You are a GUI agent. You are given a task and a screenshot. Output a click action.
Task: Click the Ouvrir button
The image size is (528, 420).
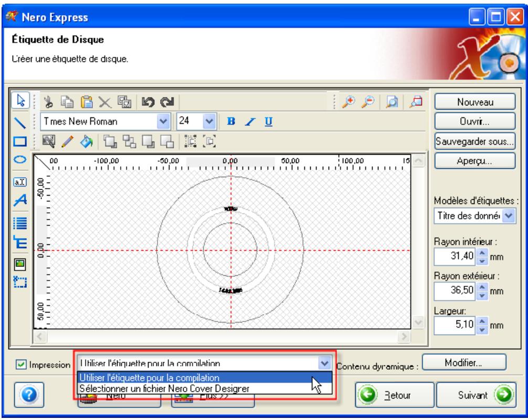[x=475, y=121]
